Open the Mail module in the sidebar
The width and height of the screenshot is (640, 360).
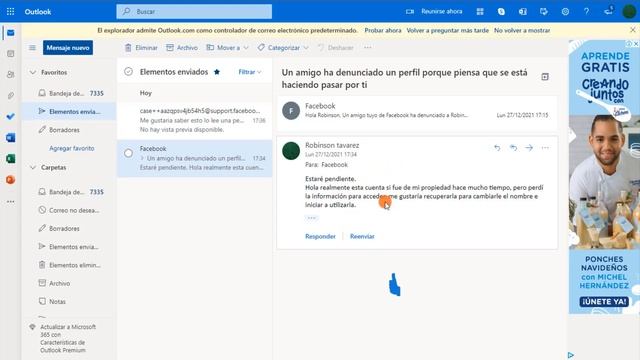click(11, 33)
